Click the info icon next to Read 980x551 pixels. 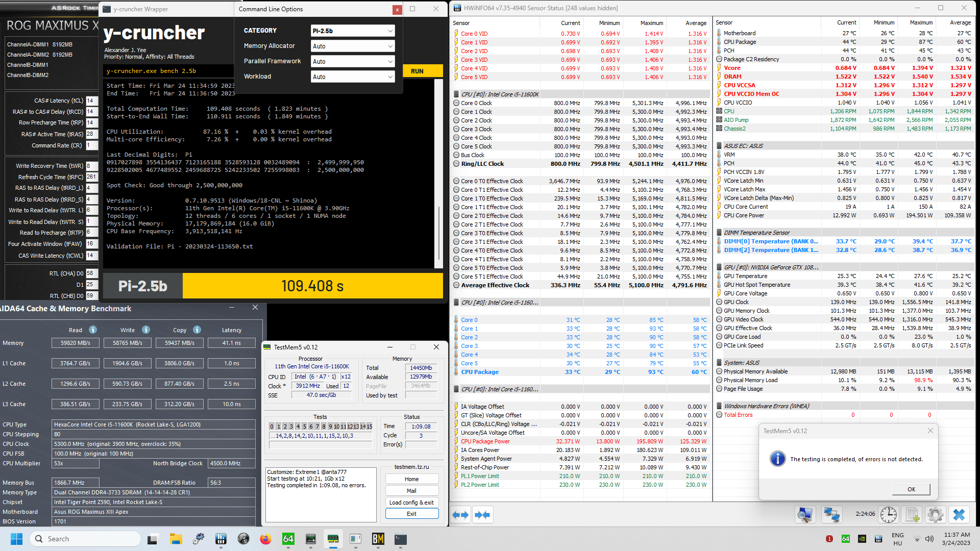point(93,330)
